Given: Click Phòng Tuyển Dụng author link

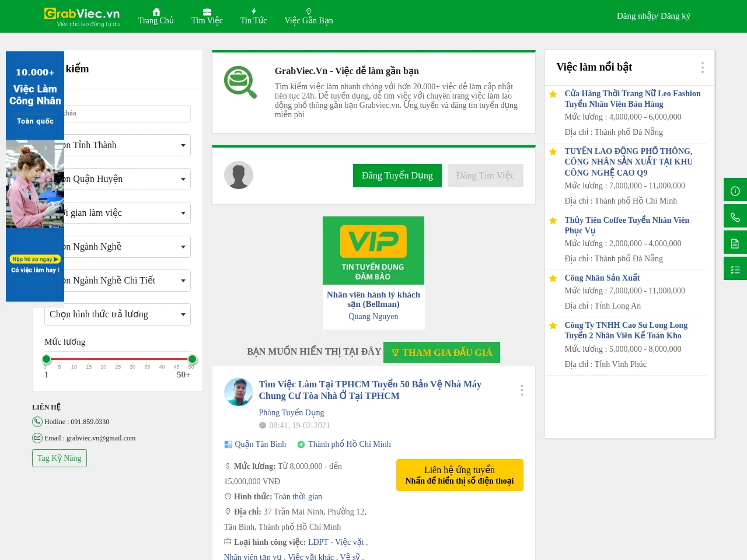Looking at the screenshot, I should click(291, 412).
